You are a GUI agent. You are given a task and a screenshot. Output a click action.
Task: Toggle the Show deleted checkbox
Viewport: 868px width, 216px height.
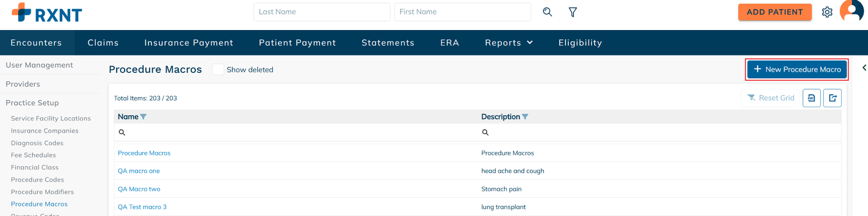pos(218,69)
